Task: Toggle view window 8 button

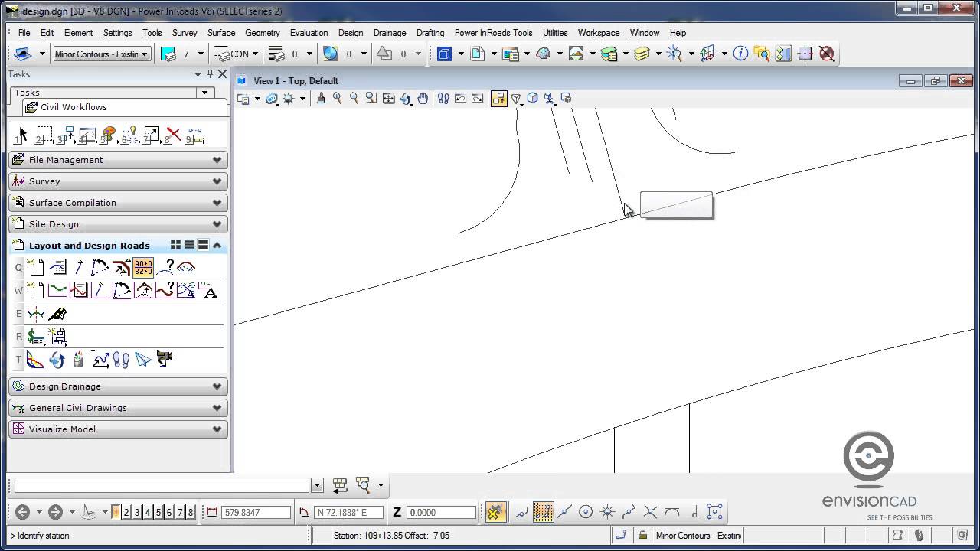Action: pos(191,512)
